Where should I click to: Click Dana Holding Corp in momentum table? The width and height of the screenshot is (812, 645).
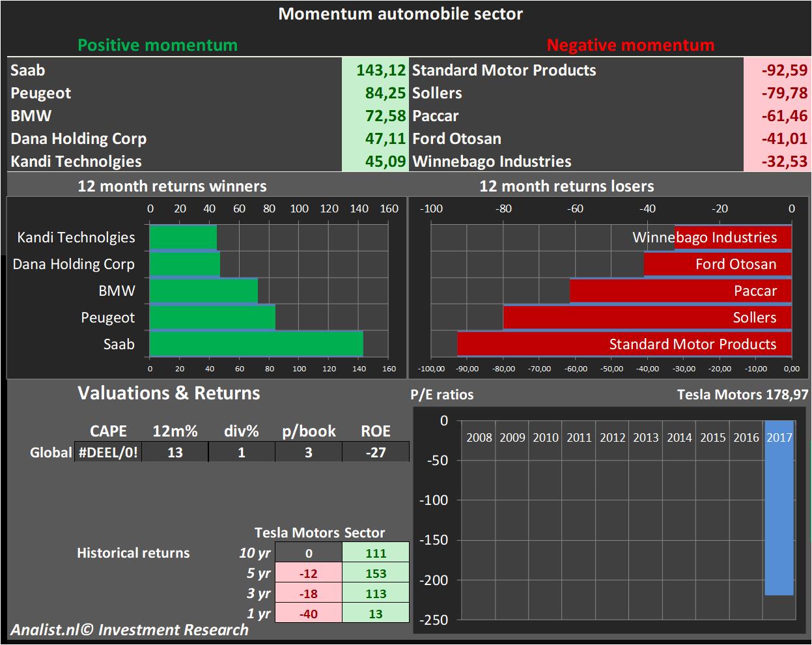point(78,139)
